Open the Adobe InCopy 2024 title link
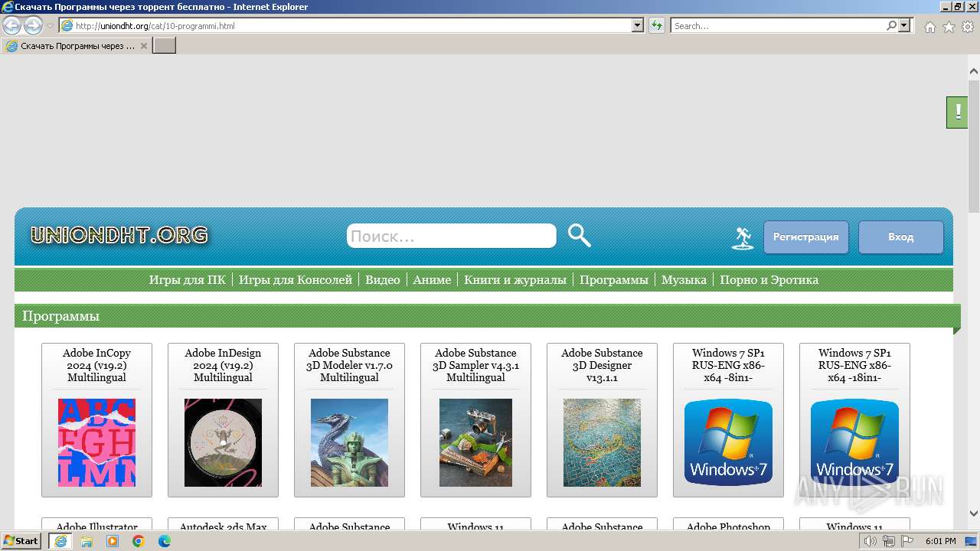This screenshot has height=551, width=980. point(96,365)
